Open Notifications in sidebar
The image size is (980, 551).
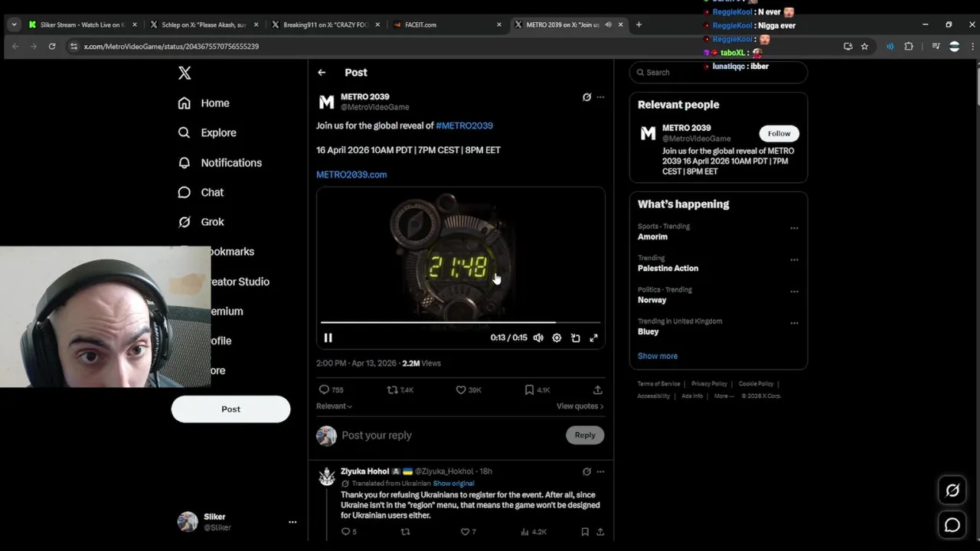coord(220,162)
